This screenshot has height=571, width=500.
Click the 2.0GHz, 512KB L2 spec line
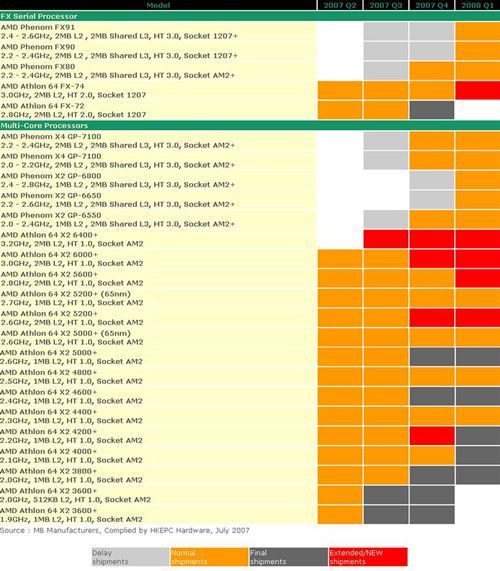coord(75,499)
